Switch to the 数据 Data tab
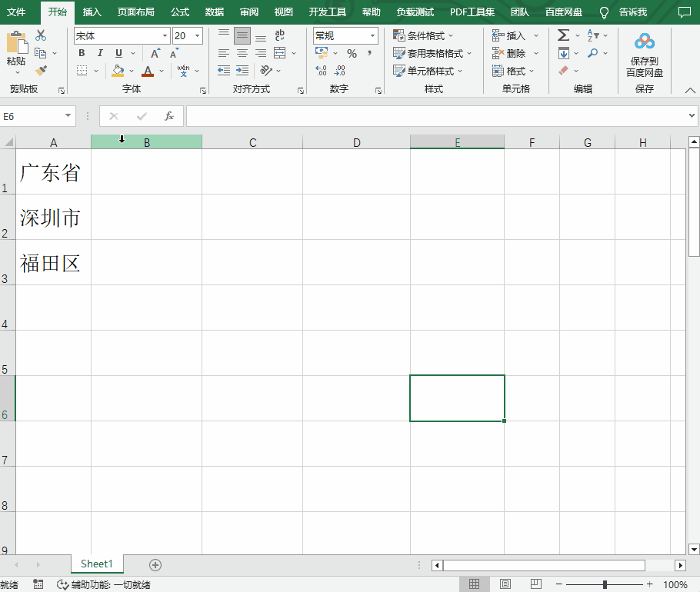The image size is (700, 592). 215,12
